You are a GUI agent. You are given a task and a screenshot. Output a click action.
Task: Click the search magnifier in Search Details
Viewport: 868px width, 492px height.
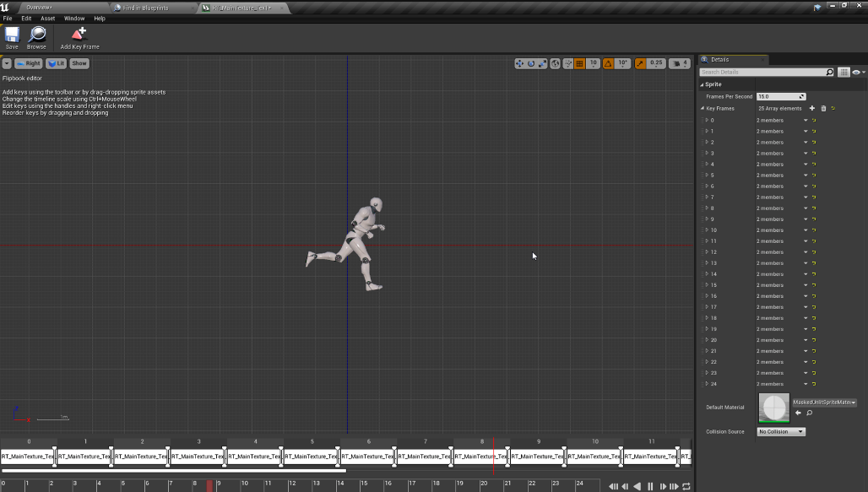tap(829, 72)
